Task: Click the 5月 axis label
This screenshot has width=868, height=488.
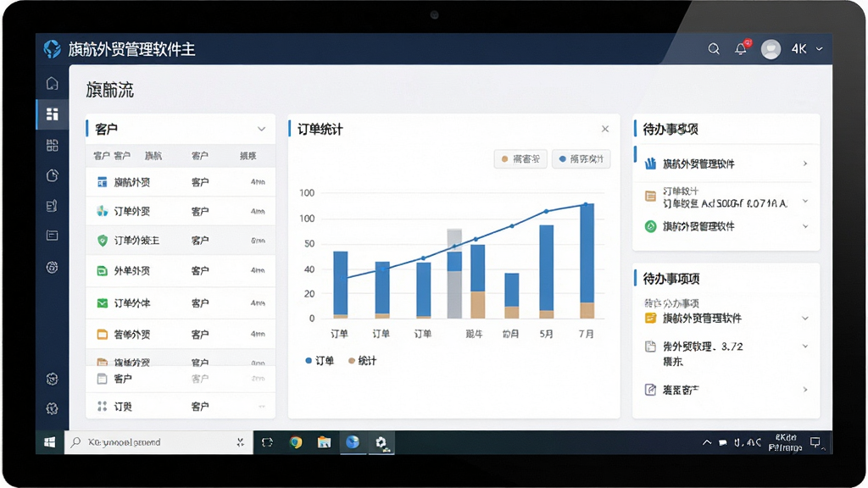Action: [547, 334]
